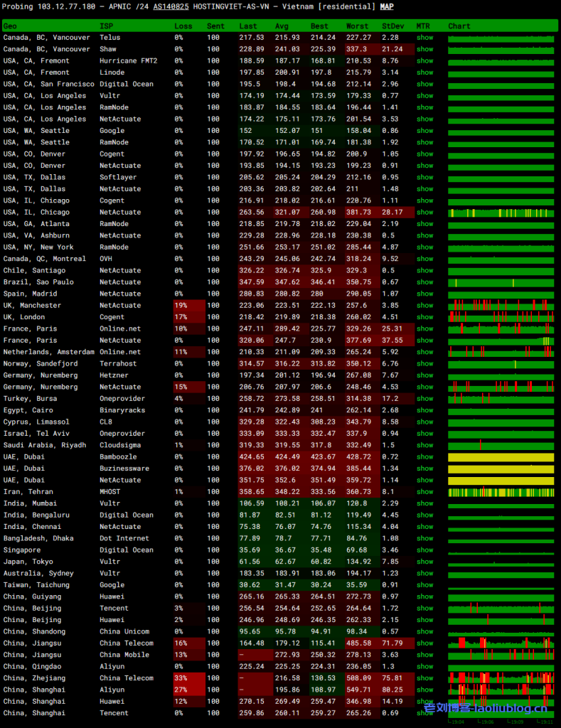Show MTR for UK Manchester NetActuate
Viewport: 561px width, 728px height.
tap(424, 306)
